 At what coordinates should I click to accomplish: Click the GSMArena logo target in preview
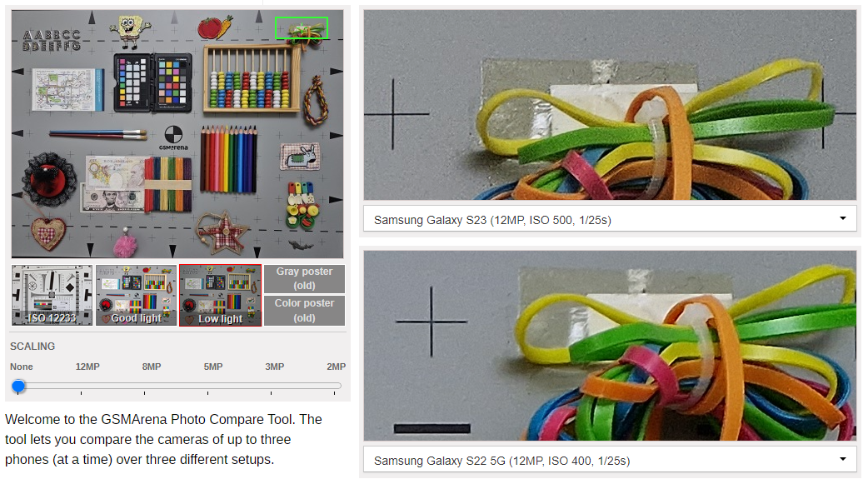pos(173,138)
